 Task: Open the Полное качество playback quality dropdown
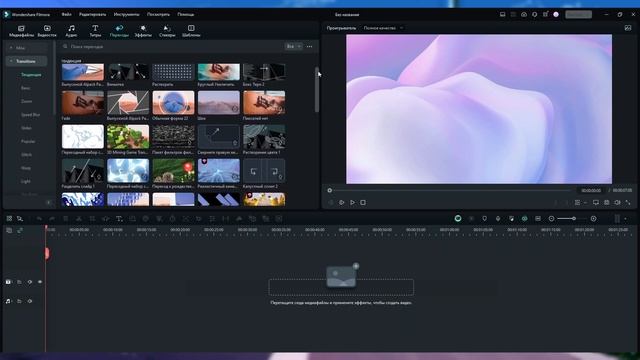[x=383, y=28]
